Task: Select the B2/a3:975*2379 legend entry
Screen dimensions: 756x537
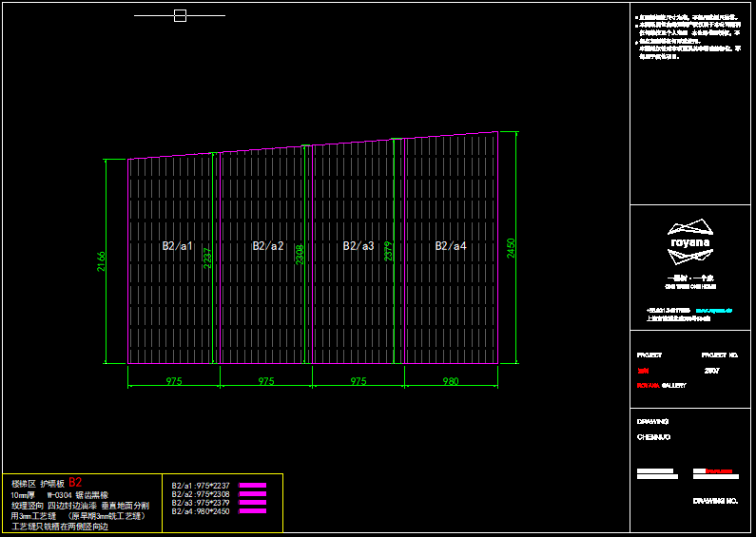Action: (201, 503)
